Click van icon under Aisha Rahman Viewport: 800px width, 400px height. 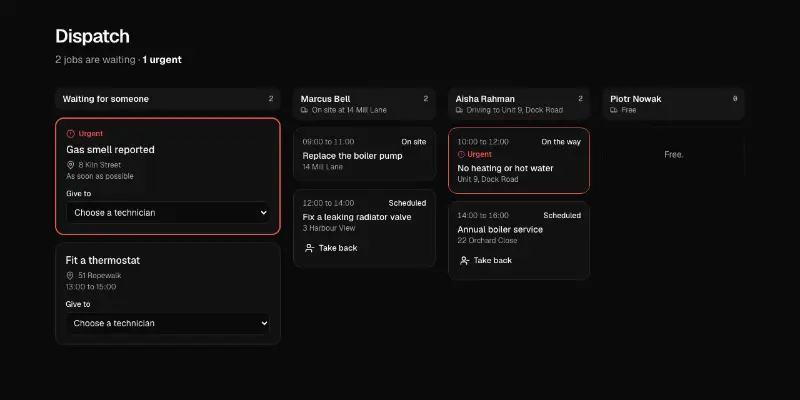click(459, 110)
